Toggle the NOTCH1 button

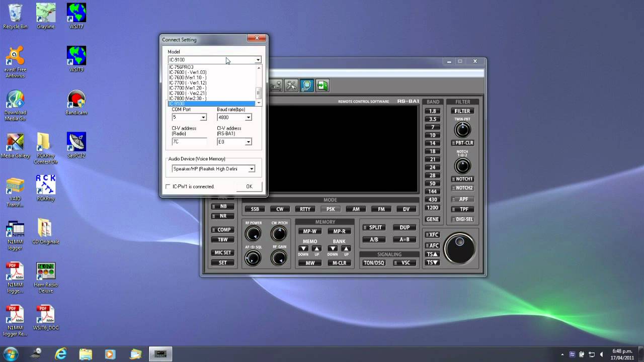462,179
